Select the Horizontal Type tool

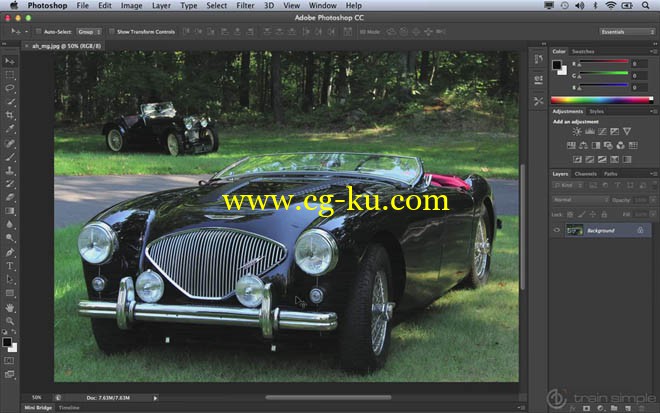pos(10,266)
